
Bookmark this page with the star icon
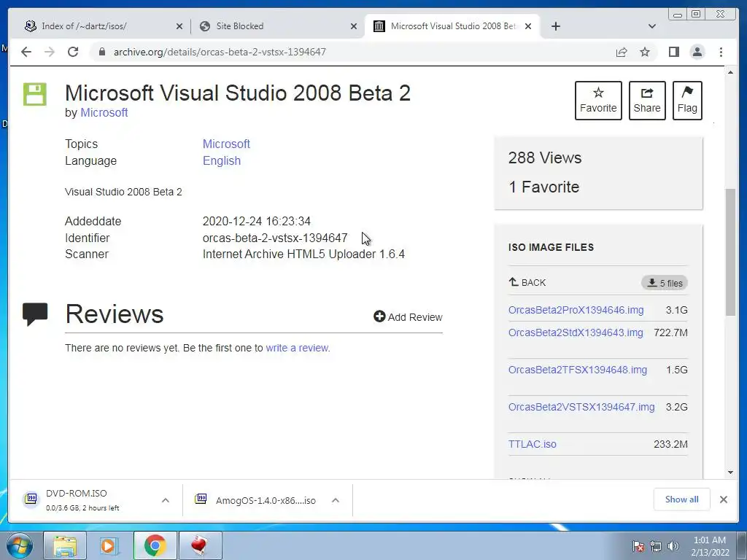tap(645, 52)
